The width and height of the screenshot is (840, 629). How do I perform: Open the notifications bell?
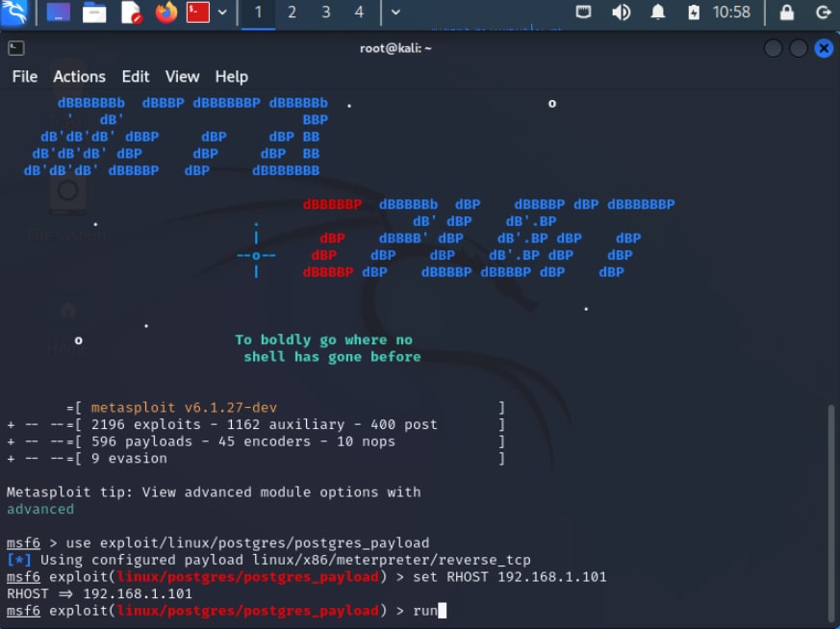(658, 12)
